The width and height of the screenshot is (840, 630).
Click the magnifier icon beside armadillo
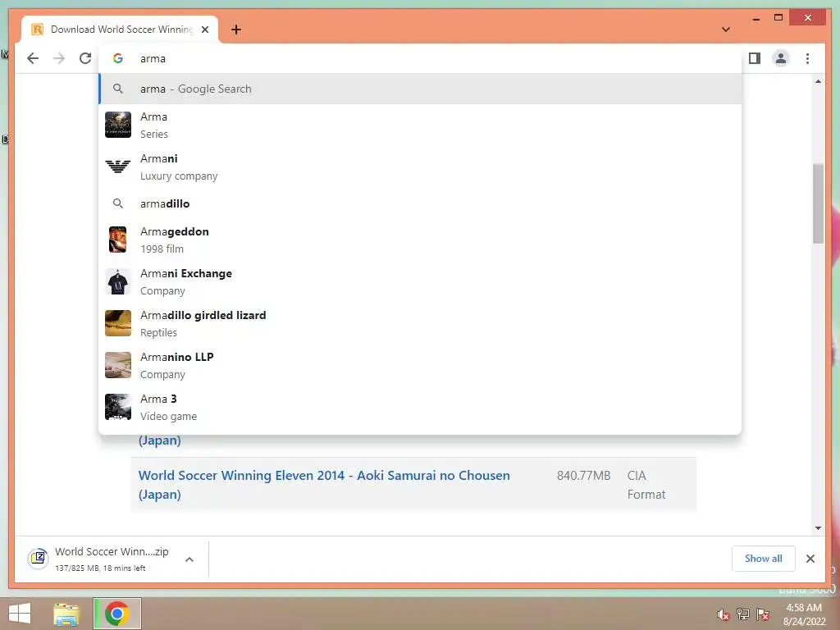point(118,203)
